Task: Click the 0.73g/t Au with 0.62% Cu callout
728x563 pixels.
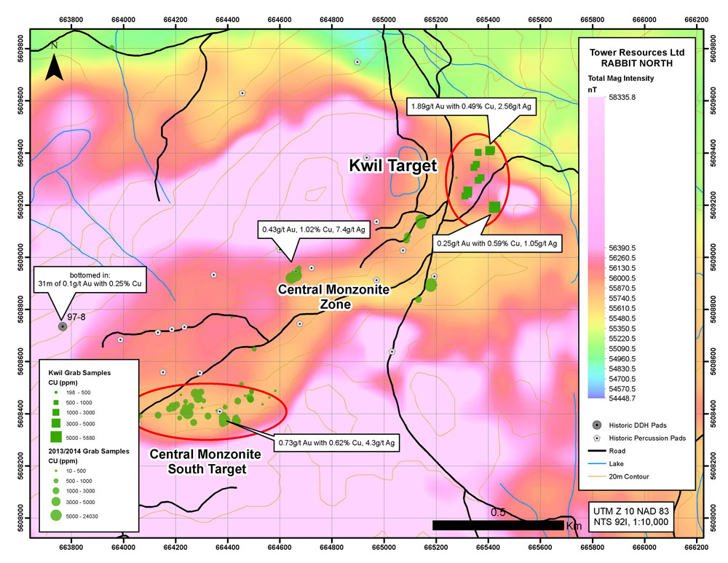Action: pos(336,442)
